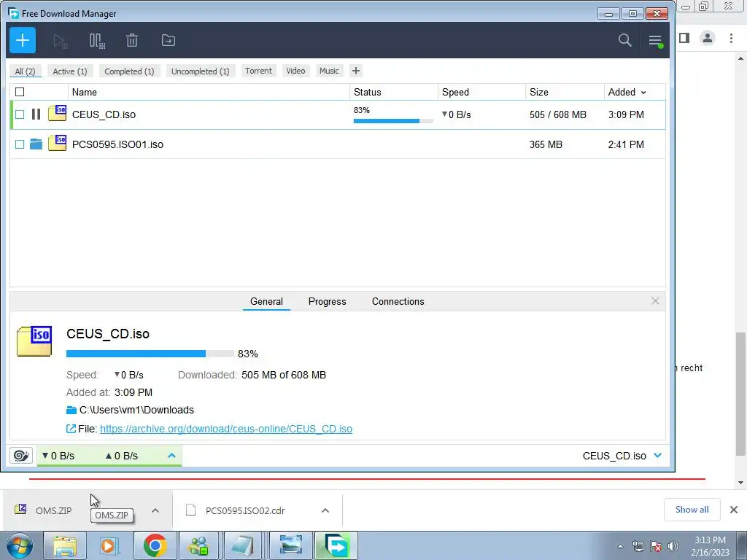
Task: Open PCS0595.ISO02.cdr download options chevron
Action: (325, 510)
